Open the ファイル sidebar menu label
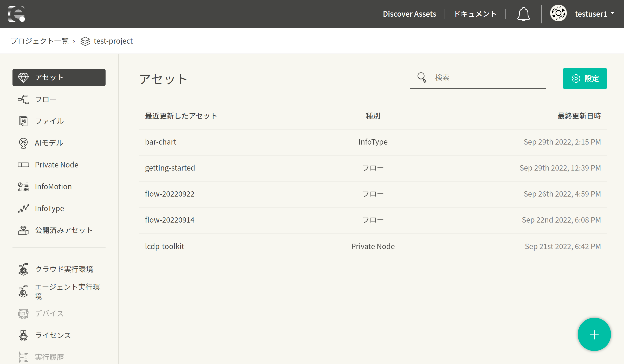 click(x=49, y=121)
